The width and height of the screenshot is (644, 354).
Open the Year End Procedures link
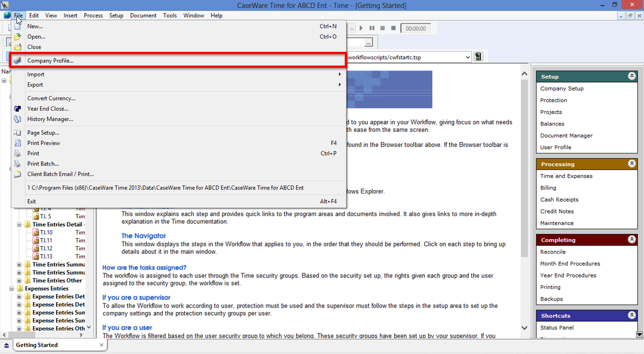[568, 275]
